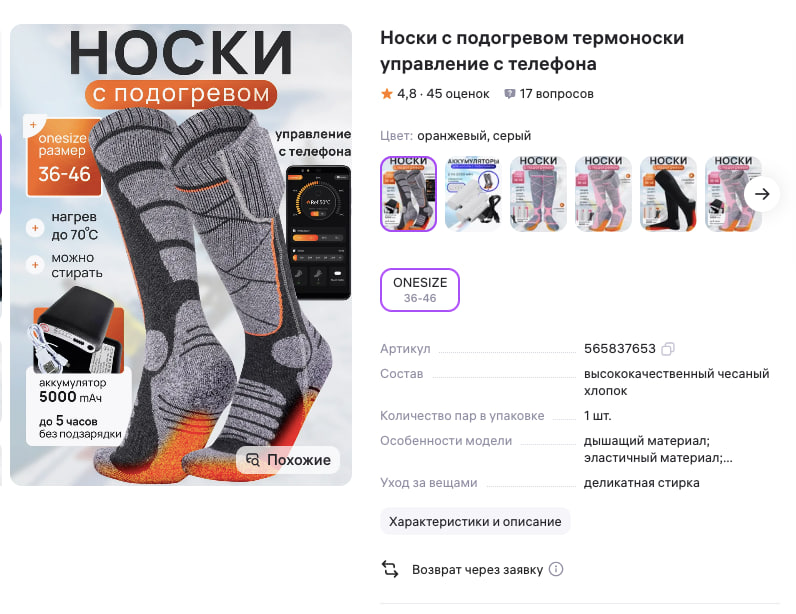Screen dimensions: 796x614
Task: Open the 45 оценок reviews link
Action: click(458, 94)
